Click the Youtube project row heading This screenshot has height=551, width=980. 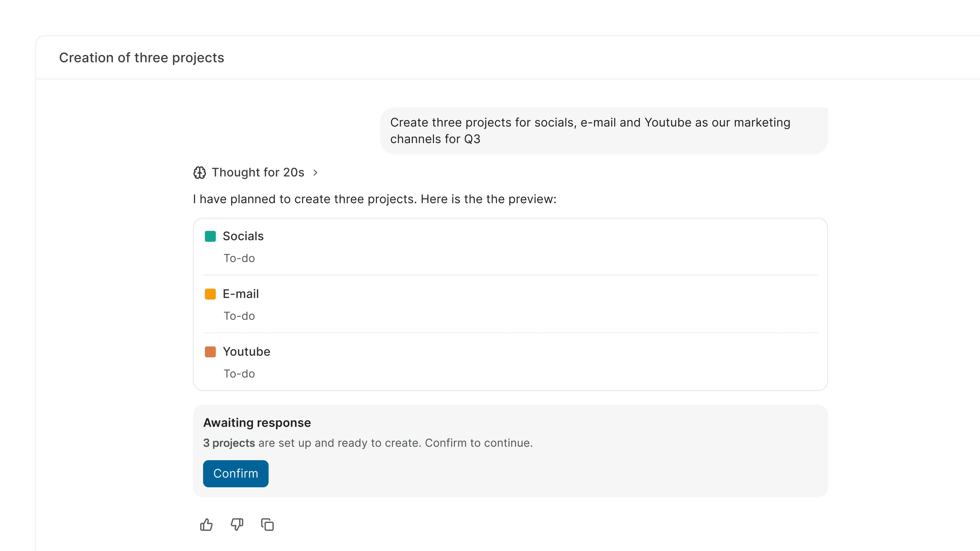(247, 351)
